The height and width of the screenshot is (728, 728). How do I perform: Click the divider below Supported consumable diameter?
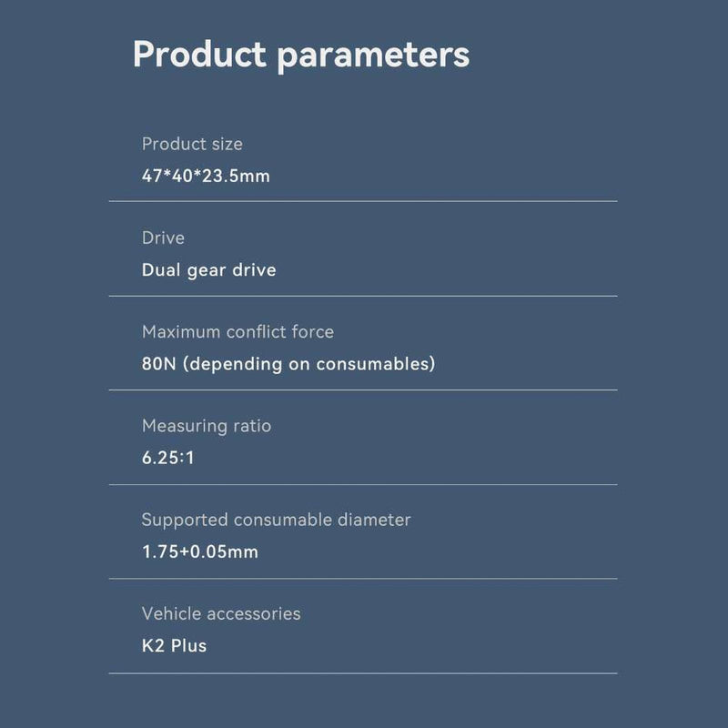363,579
